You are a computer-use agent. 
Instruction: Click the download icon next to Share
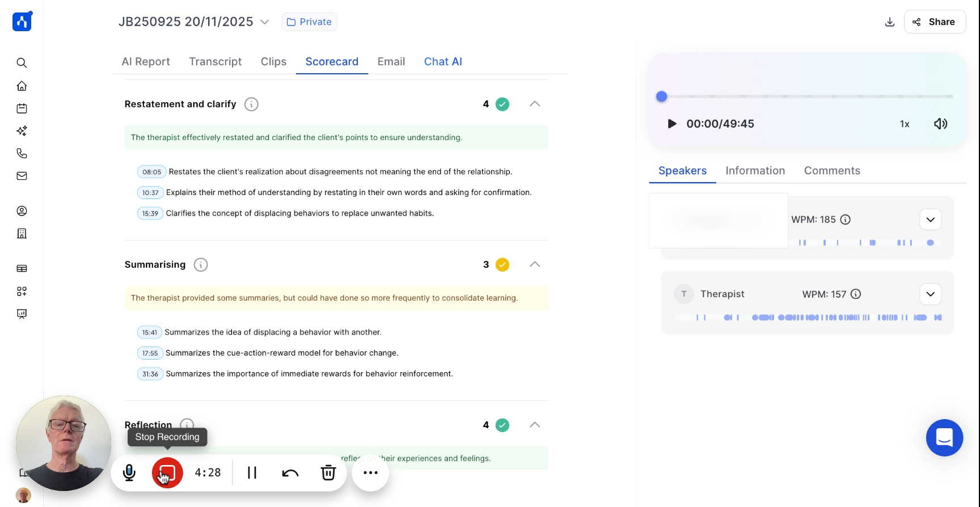(889, 22)
